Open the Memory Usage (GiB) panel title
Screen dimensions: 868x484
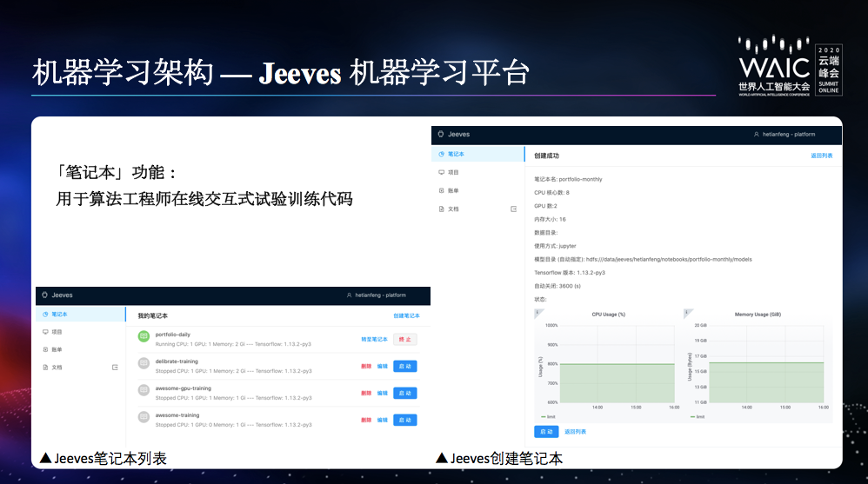[758, 315]
